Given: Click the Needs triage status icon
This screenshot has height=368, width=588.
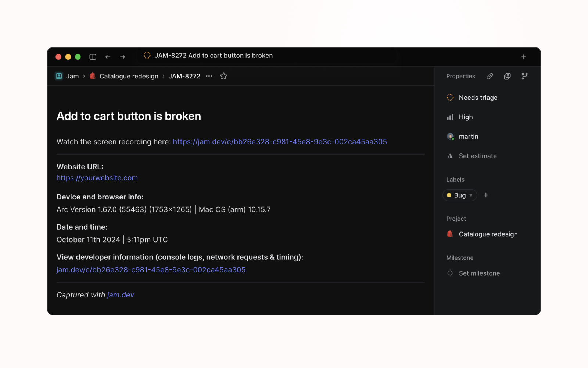Looking at the screenshot, I should coord(450,98).
